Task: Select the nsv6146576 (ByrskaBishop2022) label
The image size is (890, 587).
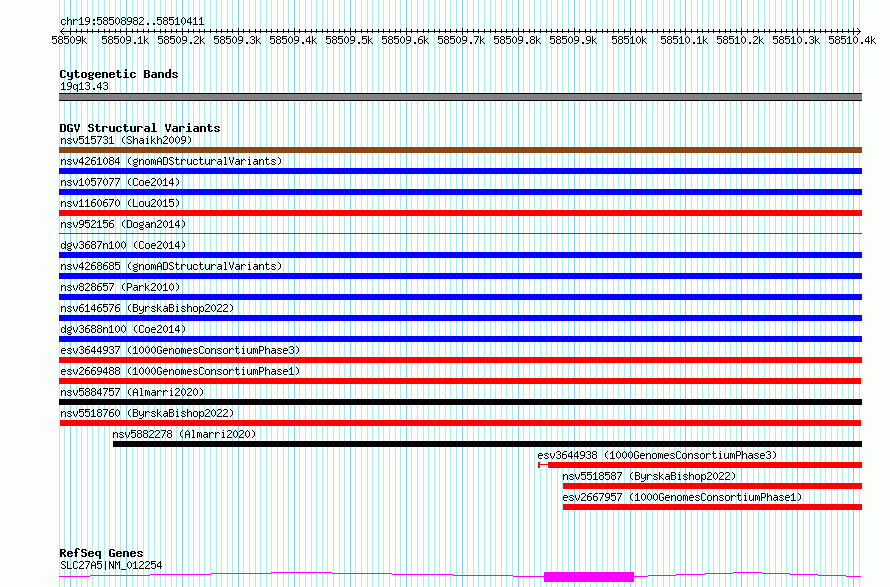Action: [x=147, y=308]
